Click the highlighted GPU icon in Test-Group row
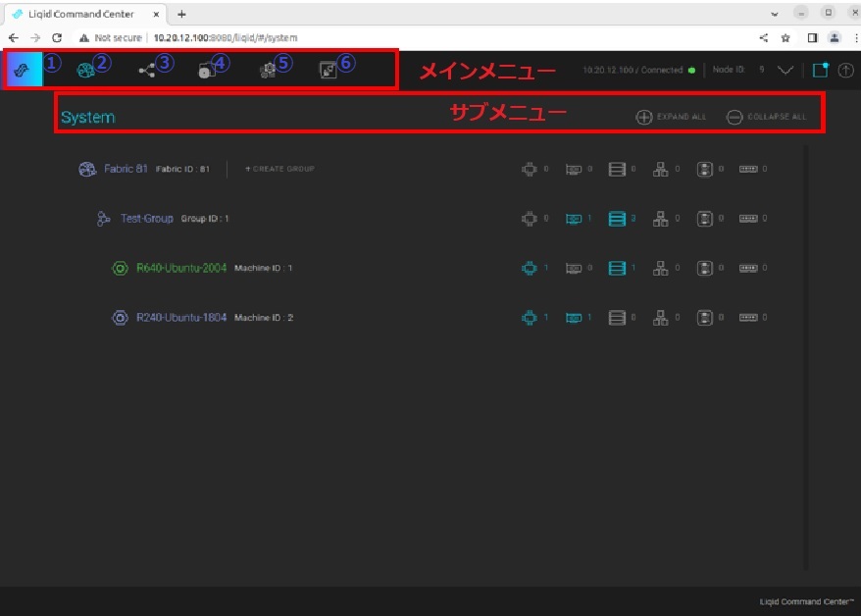The height and width of the screenshot is (616, 861). 574,219
